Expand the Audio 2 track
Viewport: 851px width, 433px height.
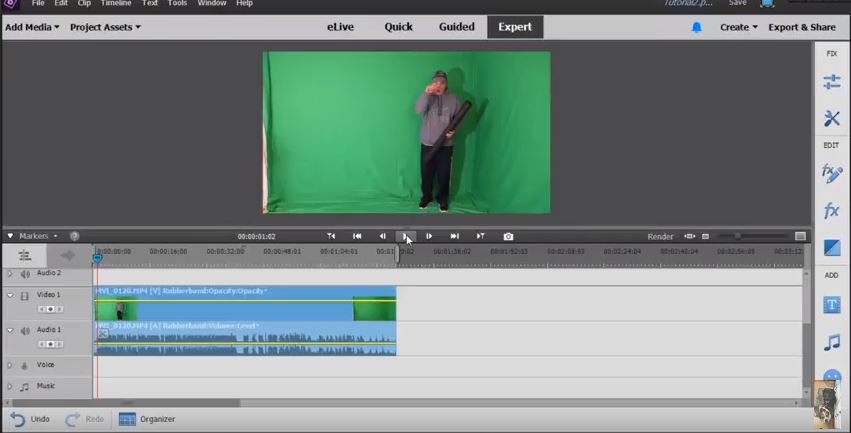9,273
